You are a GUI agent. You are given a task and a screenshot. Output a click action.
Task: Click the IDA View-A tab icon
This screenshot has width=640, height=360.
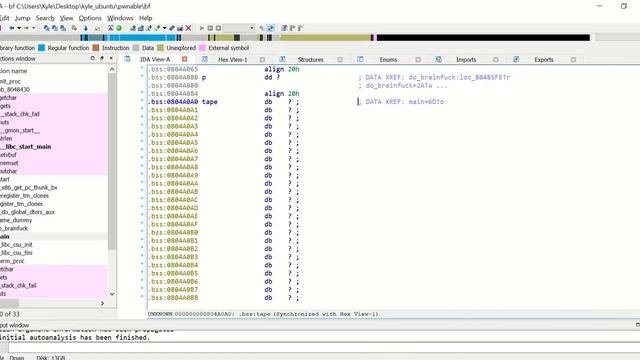(x=127, y=59)
